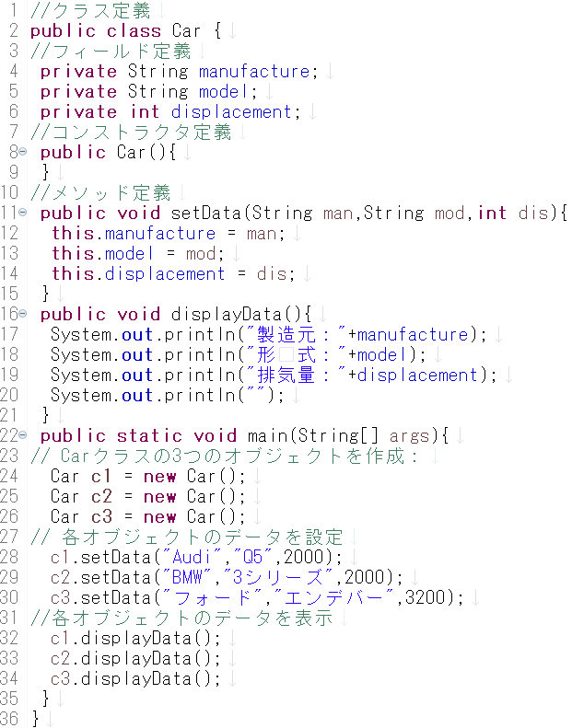Screen dimensions: 572x728
Task: Click the variable c3 on line 26
Action: [x=101, y=516]
